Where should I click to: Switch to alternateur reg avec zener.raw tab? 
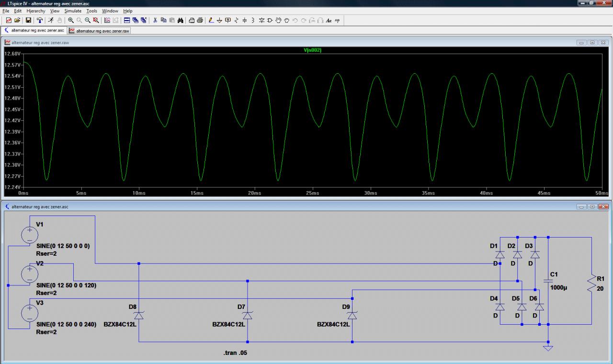[x=99, y=31]
